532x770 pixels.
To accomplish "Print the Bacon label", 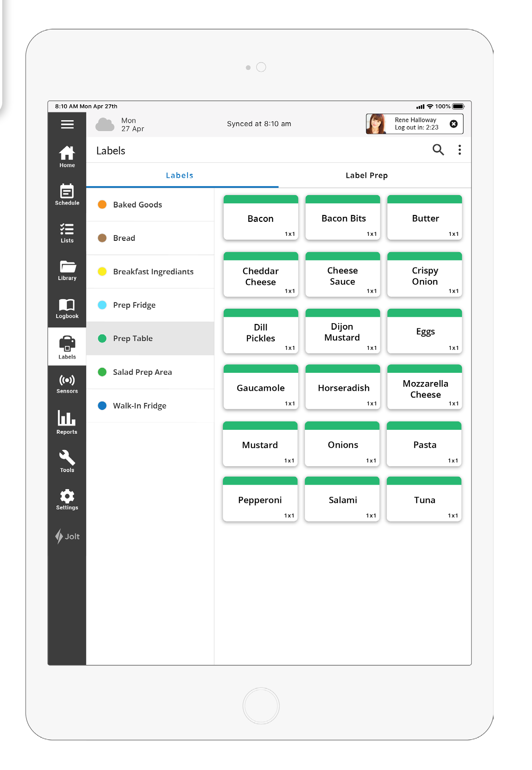I will pos(261,218).
